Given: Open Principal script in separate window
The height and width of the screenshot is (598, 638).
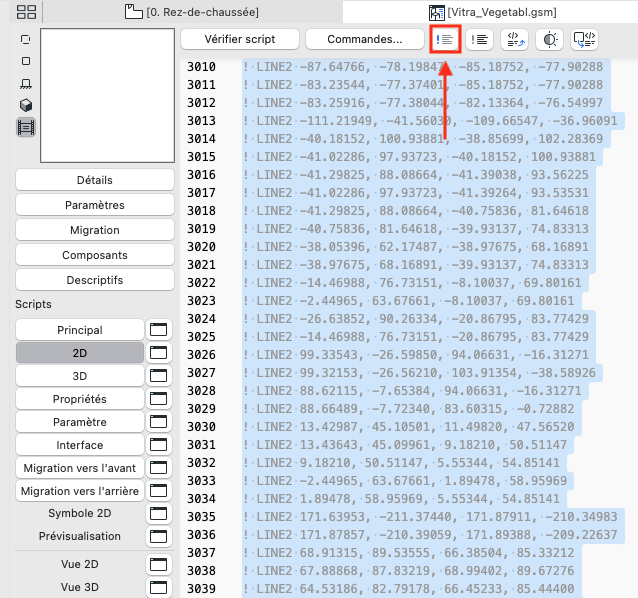Looking at the screenshot, I should point(159,330).
